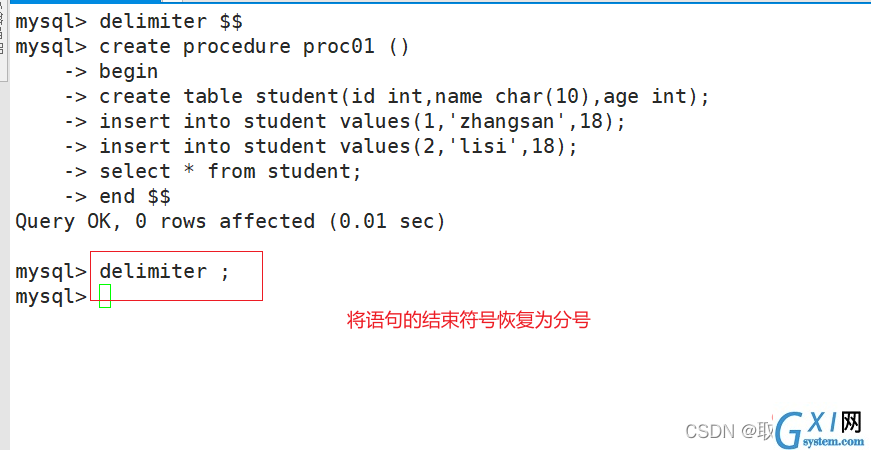This screenshot has width=871, height=450.
Task: Click the first 'mysql>' prompt at top
Action: point(51,22)
